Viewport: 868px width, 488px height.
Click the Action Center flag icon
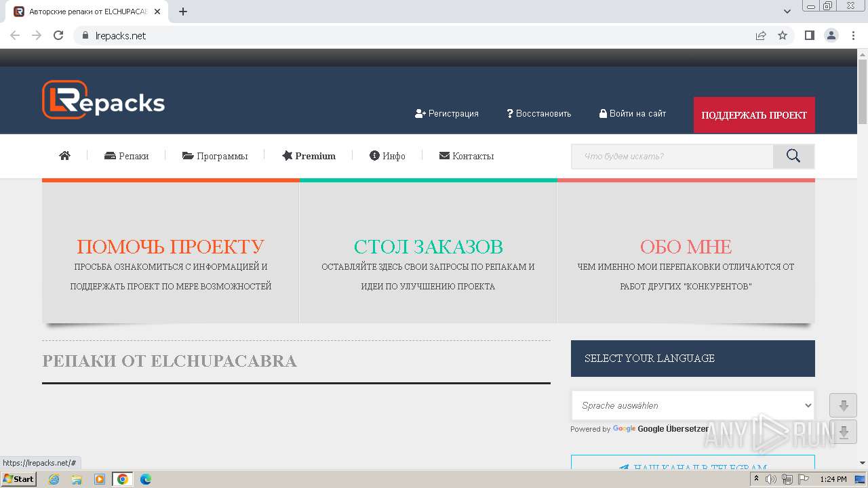click(x=804, y=479)
